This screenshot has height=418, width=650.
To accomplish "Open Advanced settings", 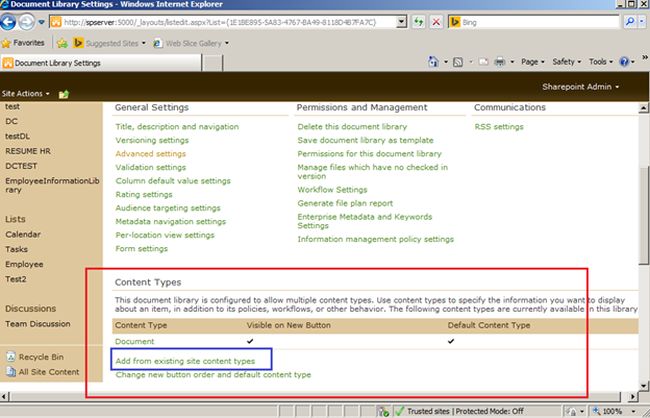I will click(150, 154).
